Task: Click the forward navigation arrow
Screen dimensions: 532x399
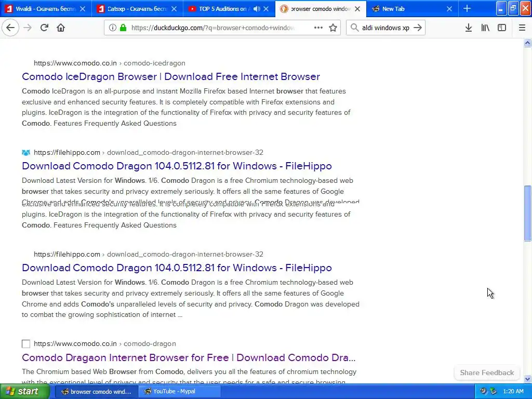Action: tap(28, 28)
